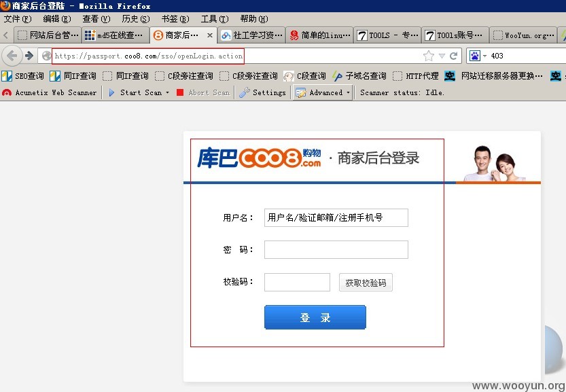Screen dimensions: 566x392
Task: Go forward with the forward arrow
Action: (x=30, y=56)
